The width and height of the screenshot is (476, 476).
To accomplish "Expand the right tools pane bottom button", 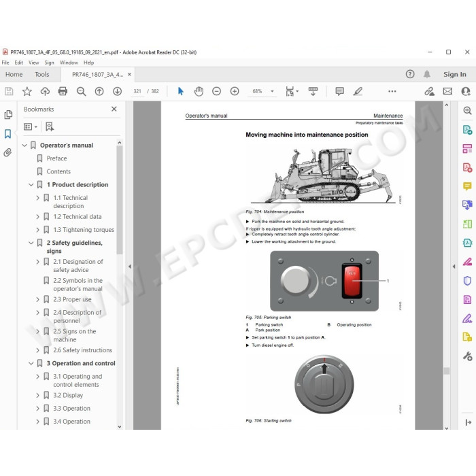I will [468, 422].
